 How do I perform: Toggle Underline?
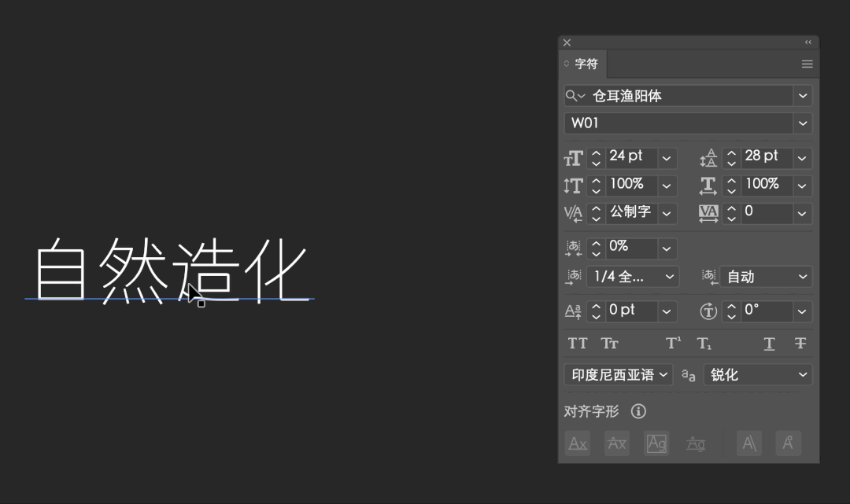pyautogui.click(x=769, y=344)
